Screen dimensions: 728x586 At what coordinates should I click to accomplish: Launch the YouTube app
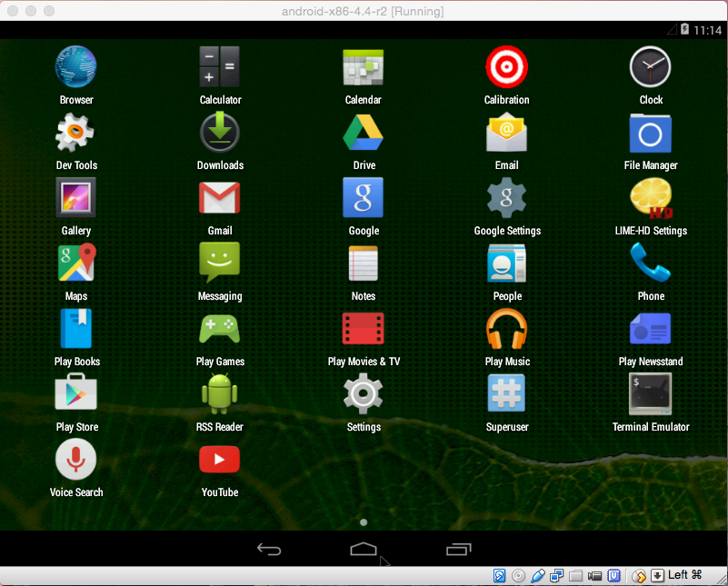click(220, 460)
